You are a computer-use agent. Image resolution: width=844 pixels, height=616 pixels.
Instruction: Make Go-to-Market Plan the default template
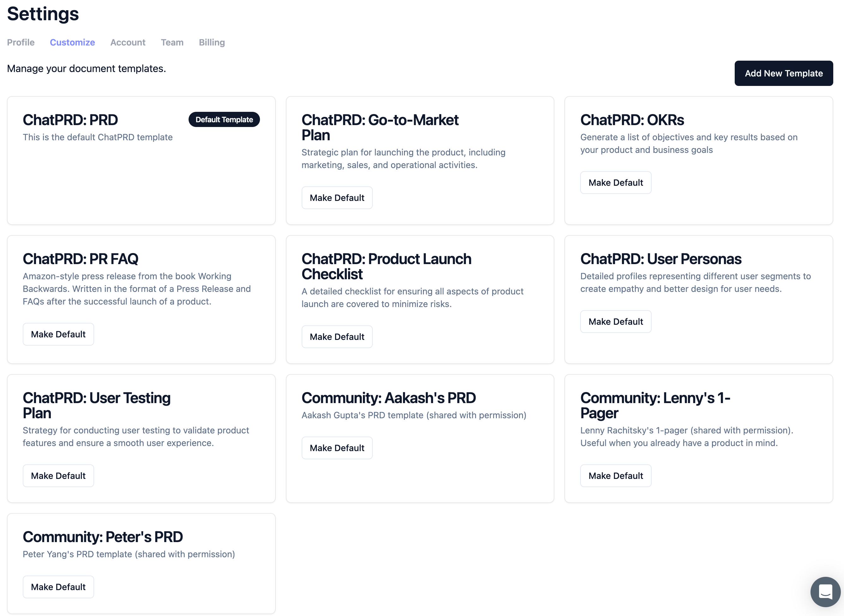pyautogui.click(x=337, y=198)
